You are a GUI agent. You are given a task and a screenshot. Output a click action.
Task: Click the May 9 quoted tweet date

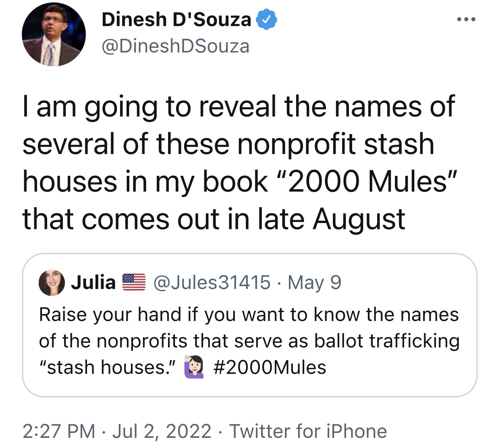(x=315, y=283)
